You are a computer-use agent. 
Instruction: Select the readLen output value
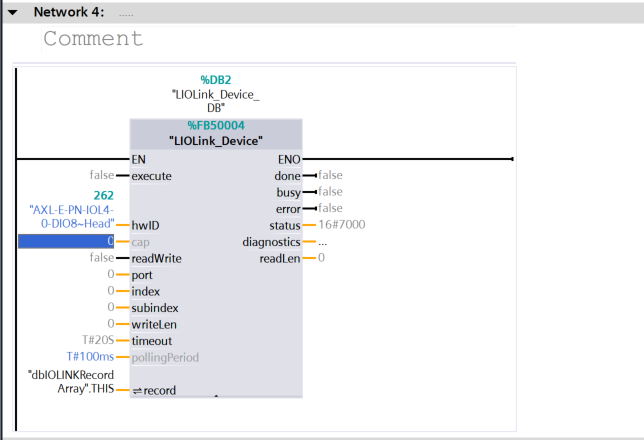321,258
